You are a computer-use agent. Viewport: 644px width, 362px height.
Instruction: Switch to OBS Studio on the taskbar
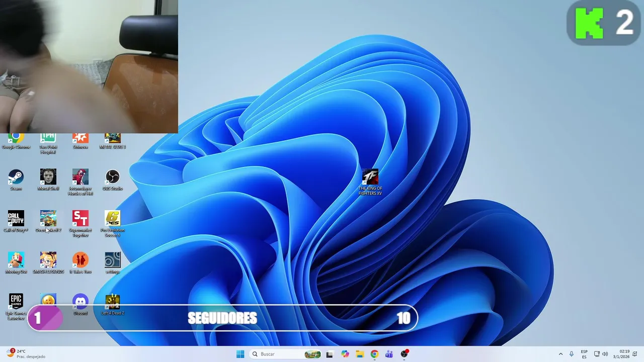click(404, 354)
